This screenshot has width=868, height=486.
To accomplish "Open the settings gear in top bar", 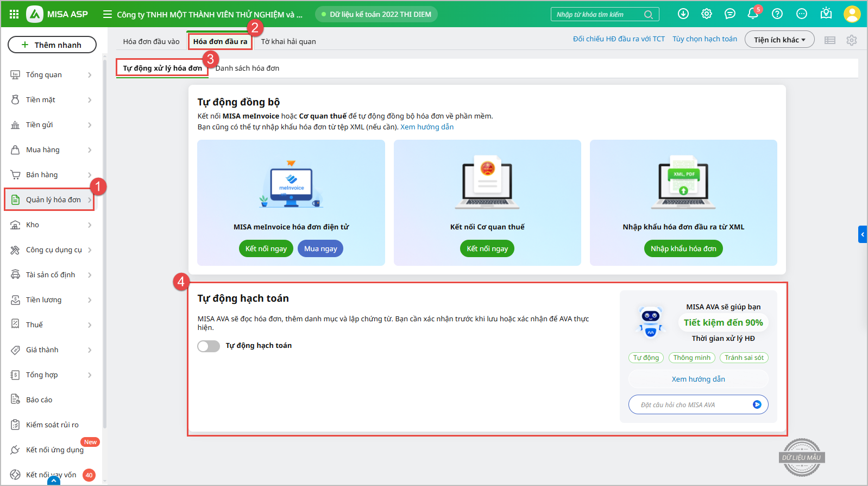I will tap(707, 14).
